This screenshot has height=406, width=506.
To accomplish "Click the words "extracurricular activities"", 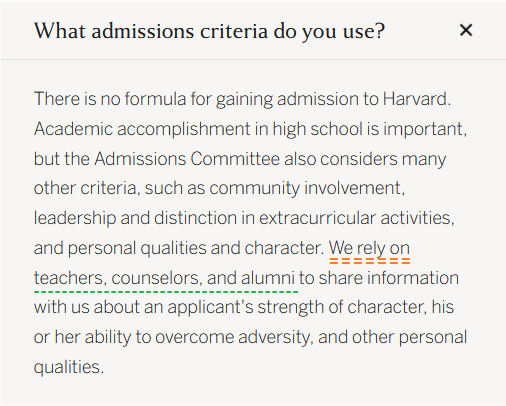I will pos(357,218).
